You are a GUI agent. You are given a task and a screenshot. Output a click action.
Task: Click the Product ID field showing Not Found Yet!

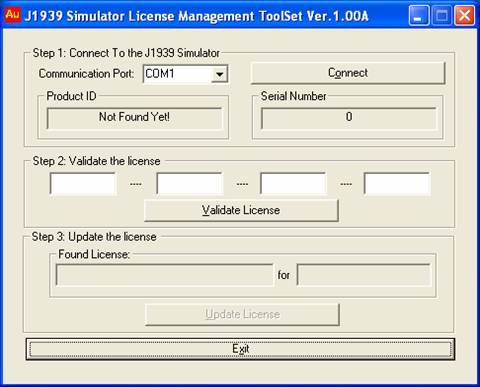(x=134, y=118)
